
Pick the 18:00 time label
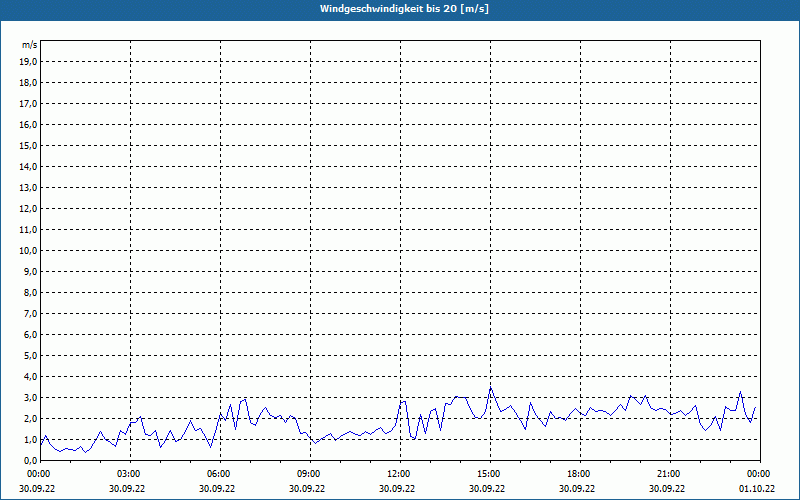point(581,474)
